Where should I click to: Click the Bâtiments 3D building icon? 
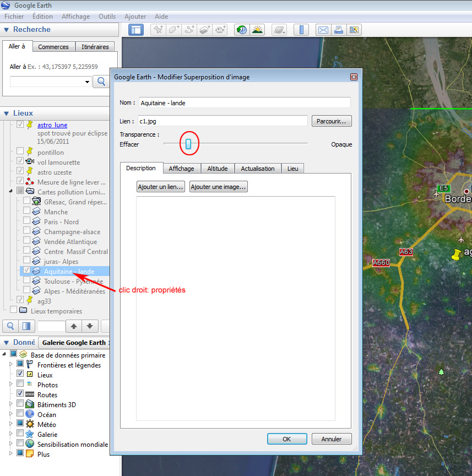30,404
